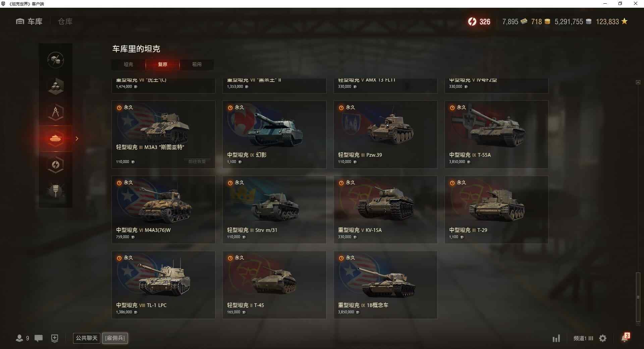Image resolution: width=644 pixels, height=349 pixels.
Task: Switch to the 租用 tab
Action: pos(197,64)
